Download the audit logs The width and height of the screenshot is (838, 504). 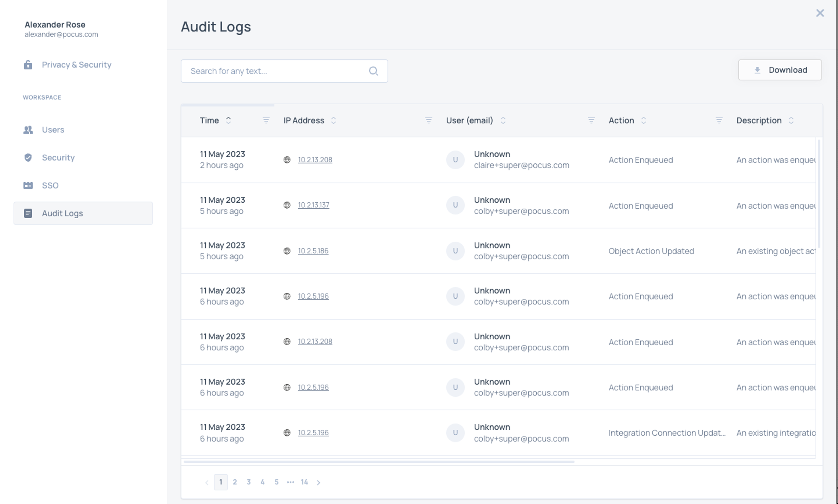click(x=780, y=70)
